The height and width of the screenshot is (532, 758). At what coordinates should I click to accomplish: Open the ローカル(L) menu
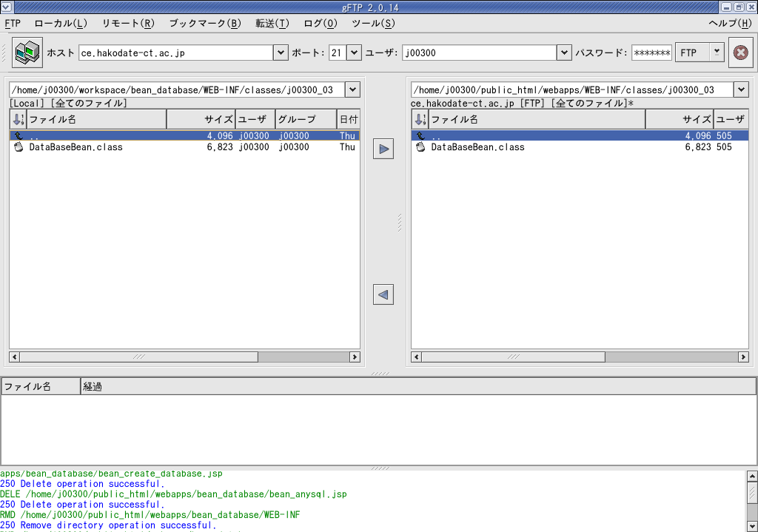[x=61, y=23]
